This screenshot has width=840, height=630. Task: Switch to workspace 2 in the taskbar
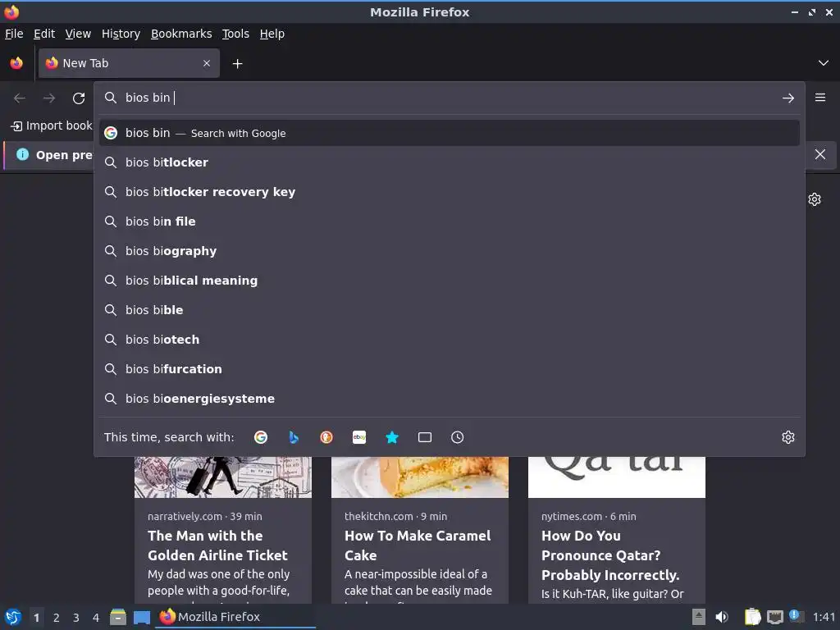[x=57, y=618]
